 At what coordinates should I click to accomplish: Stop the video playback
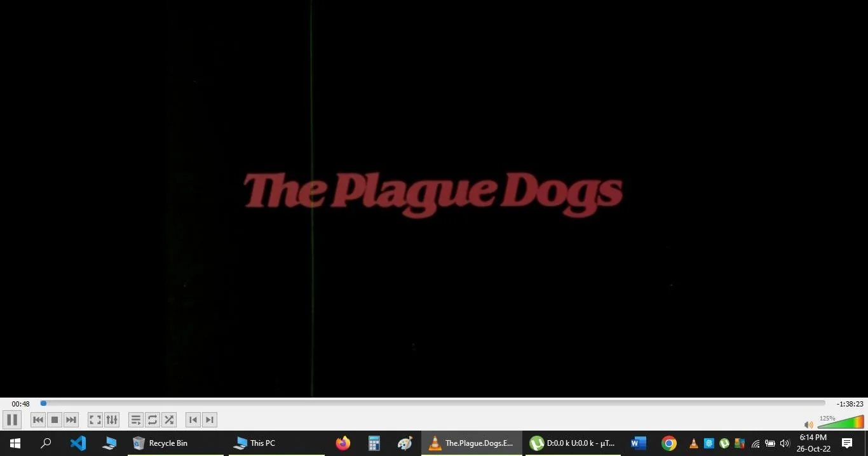point(55,420)
